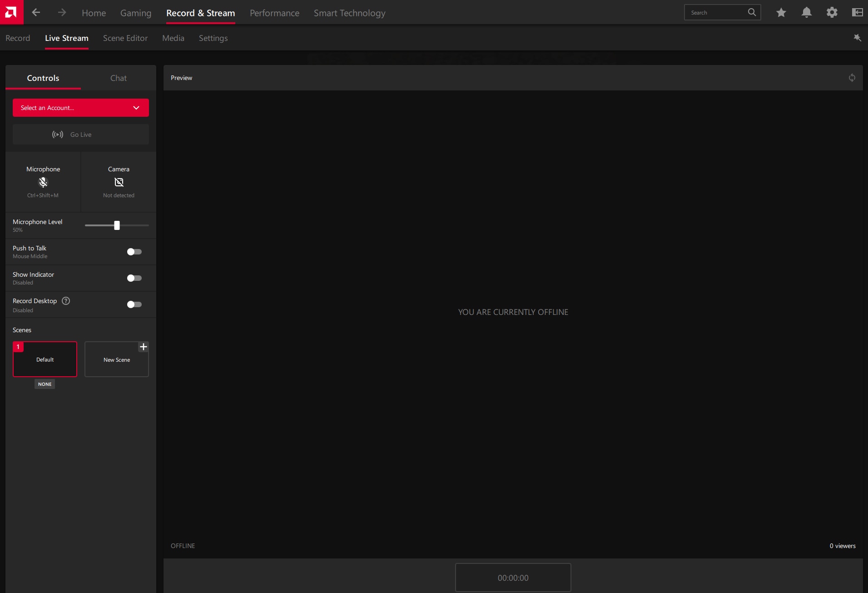Mute the microphone
This screenshot has height=593, width=868.
tap(43, 182)
